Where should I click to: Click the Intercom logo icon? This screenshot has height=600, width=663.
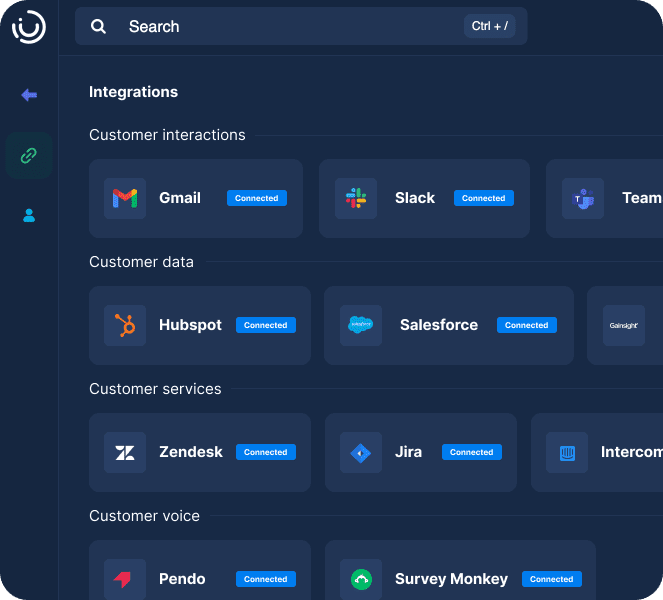567,452
